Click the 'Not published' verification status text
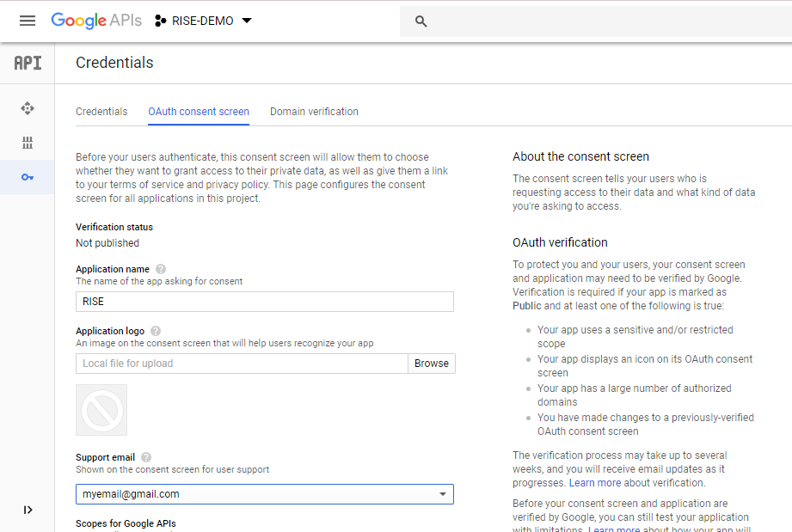 pos(107,243)
